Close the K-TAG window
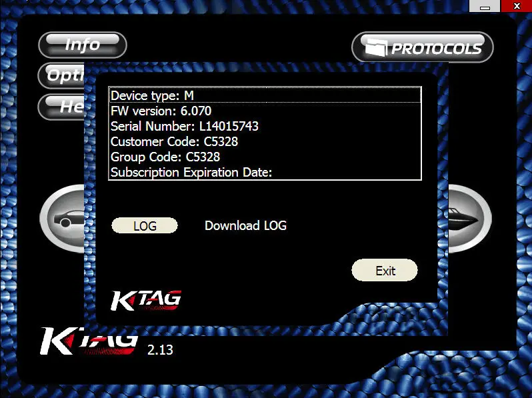 coord(517,6)
